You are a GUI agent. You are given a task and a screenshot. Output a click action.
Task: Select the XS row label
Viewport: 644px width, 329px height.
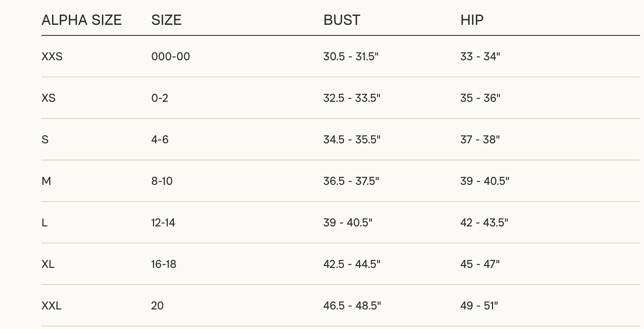[48, 98]
